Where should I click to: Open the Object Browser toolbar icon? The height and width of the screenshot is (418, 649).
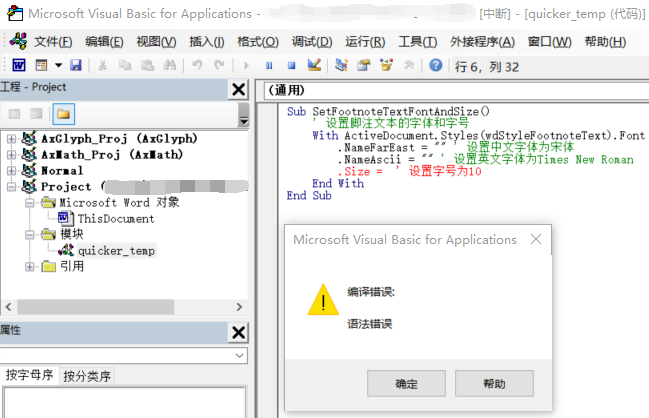tap(386, 65)
